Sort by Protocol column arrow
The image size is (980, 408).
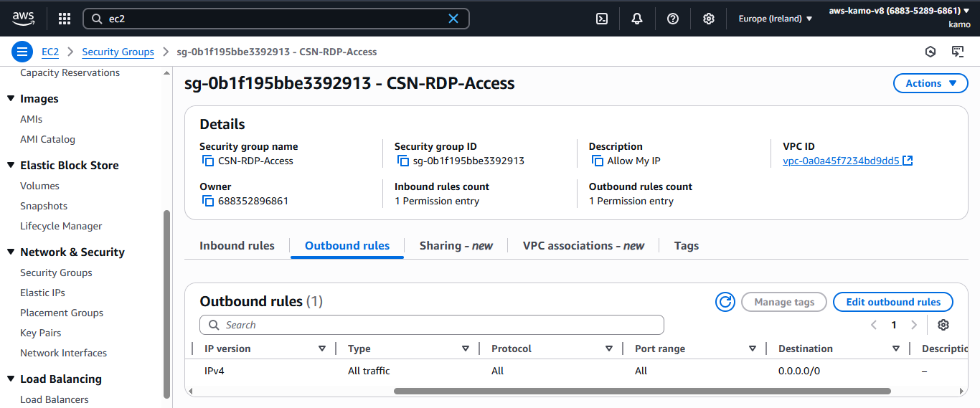click(609, 348)
